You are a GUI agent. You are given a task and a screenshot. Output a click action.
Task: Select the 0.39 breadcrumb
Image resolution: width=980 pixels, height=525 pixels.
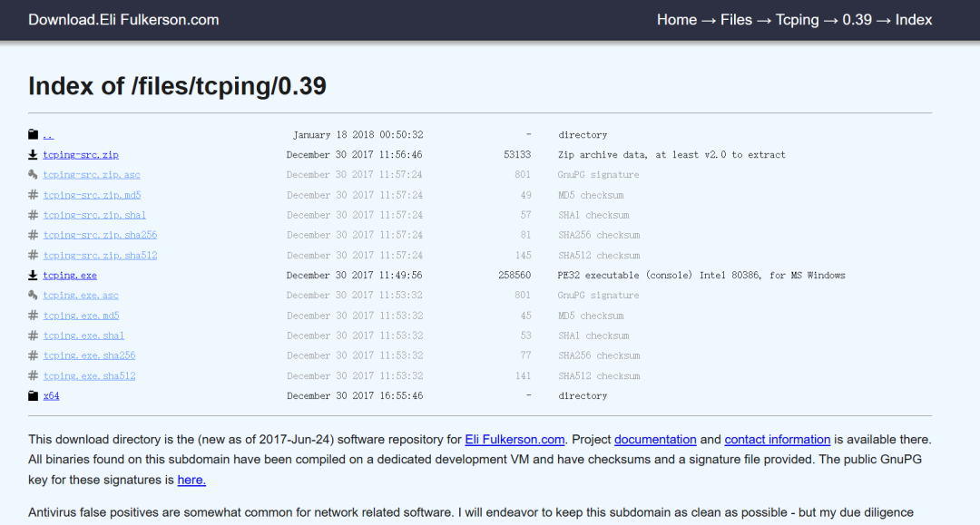[x=857, y=20]
